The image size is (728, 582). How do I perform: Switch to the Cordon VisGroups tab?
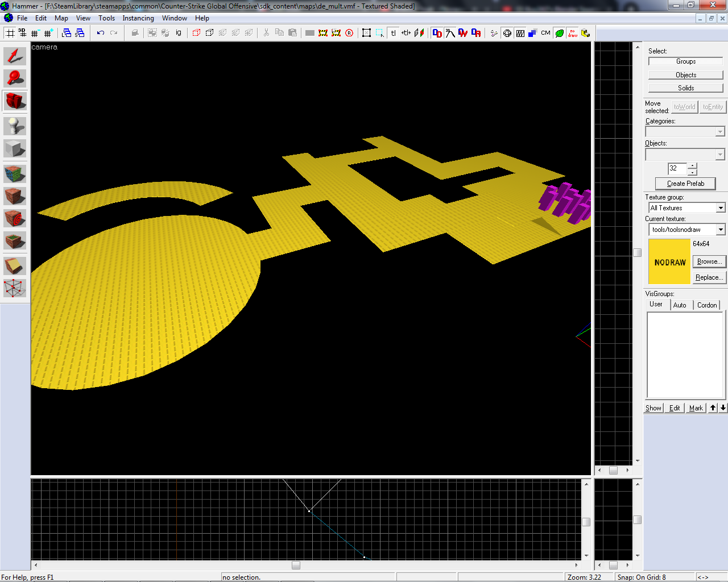(x=707, y=305)
